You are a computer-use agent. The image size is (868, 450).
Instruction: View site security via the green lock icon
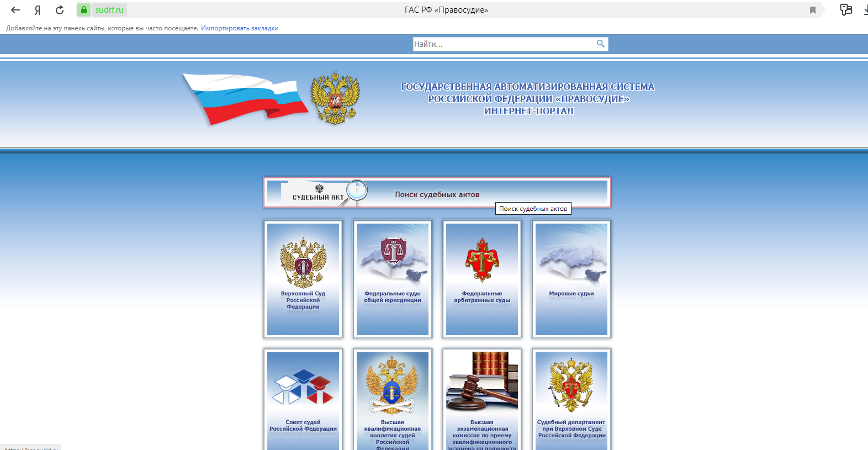click(84, 10)
